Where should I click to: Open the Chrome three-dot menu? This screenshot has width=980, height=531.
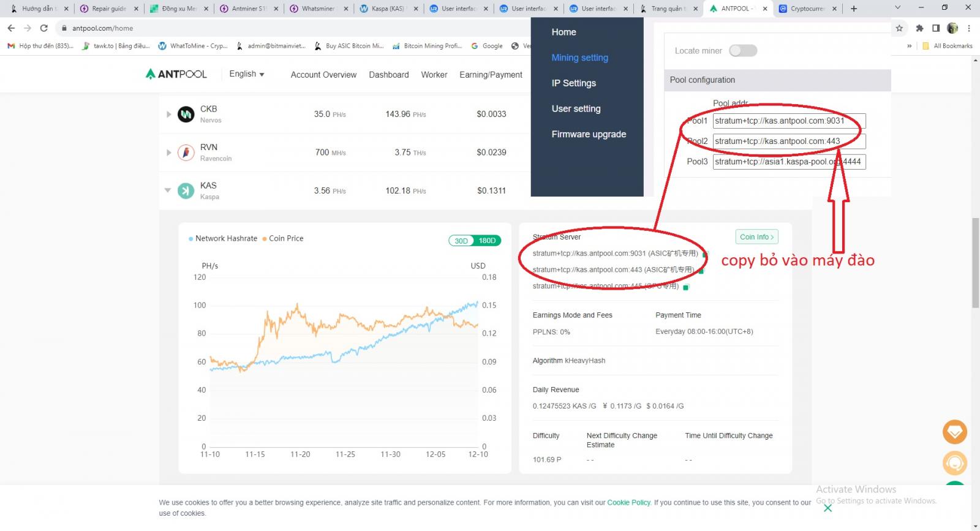969,28
